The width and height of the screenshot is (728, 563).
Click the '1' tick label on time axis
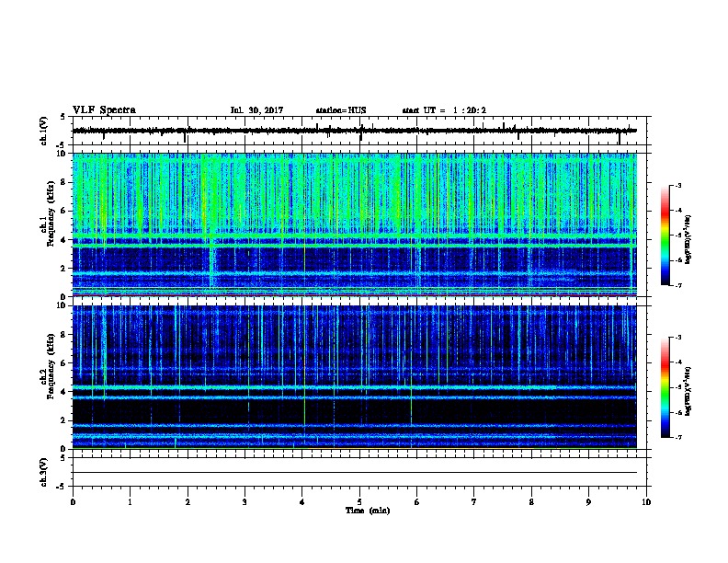click(x=130, y=502)
